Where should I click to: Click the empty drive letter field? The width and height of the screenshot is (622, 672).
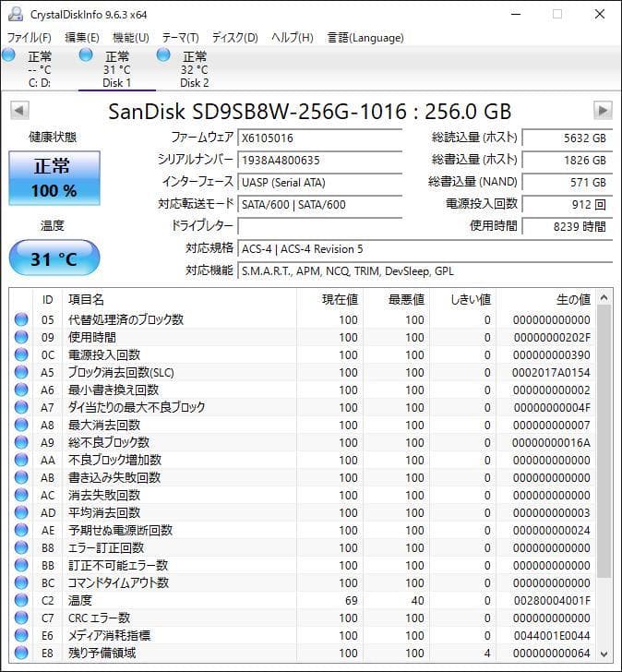[319, 226]
